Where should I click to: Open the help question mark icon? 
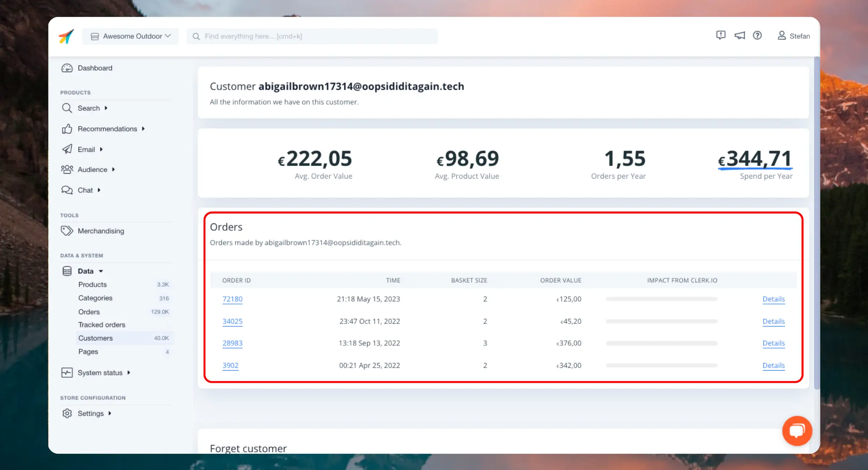[757, 35]
